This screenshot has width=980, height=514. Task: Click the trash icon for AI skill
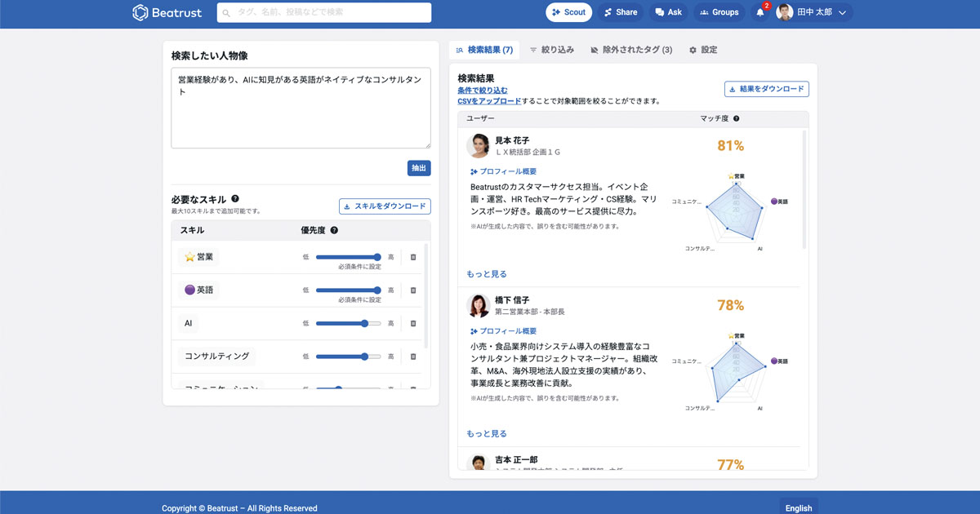click(x=413, y=324)
